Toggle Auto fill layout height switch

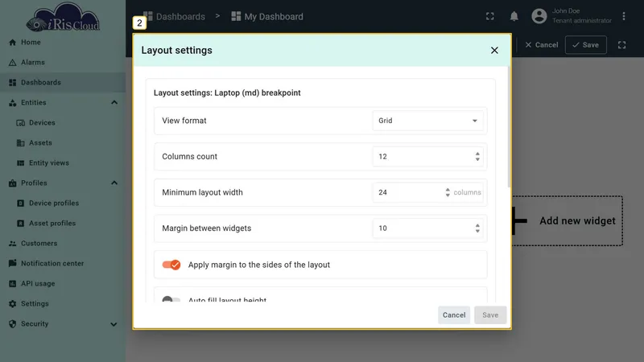(x=171, y=299)
